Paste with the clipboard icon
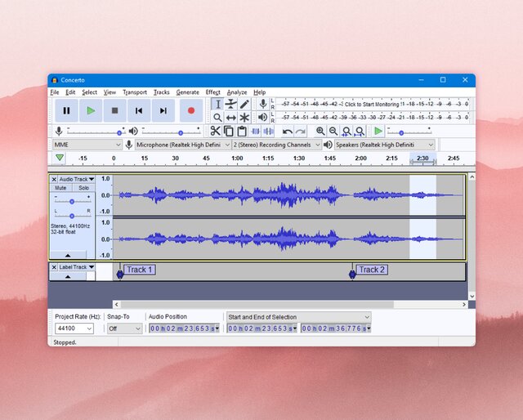The height and width of the screenshot is (420, 523). (x=242, y=131)
